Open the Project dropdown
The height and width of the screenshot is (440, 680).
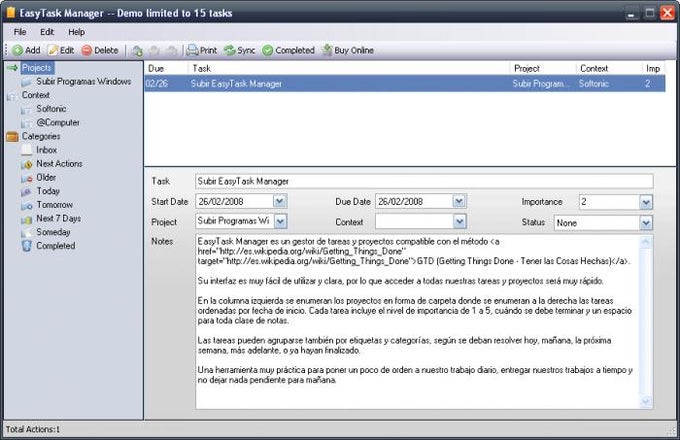[280, 222]
